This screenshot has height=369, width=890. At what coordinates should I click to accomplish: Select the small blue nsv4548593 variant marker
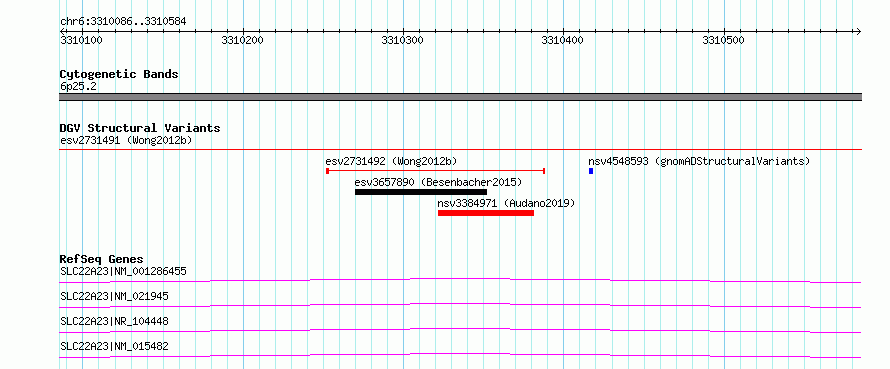click(591, 171)
